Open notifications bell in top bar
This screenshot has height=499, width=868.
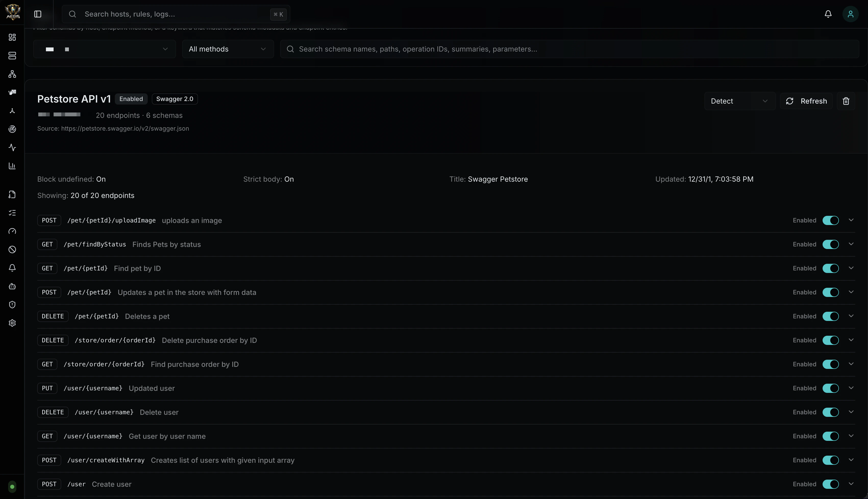click(828, 14)
